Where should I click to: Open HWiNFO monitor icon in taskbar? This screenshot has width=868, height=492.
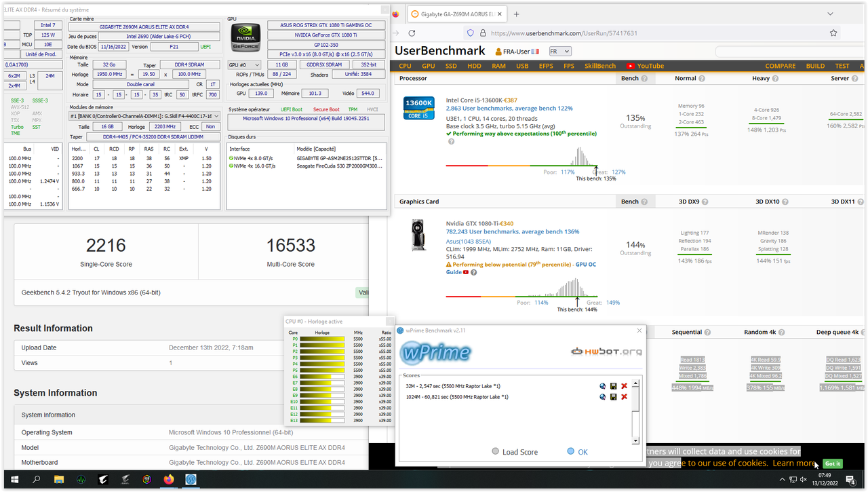pos(81,479)
